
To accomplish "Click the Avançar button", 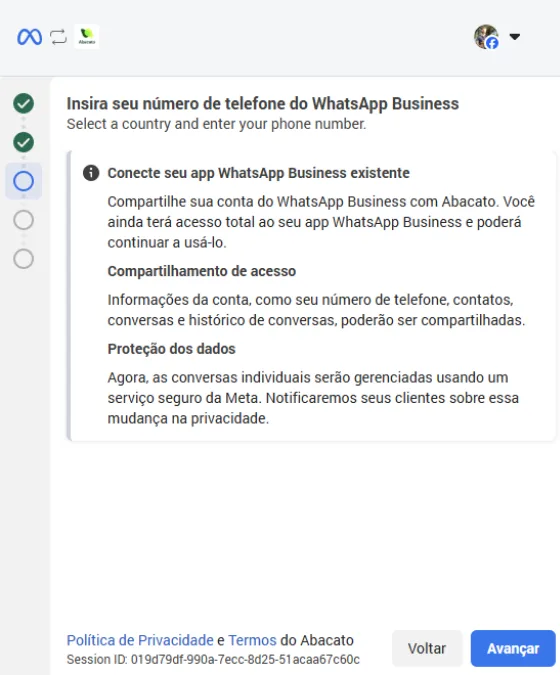I will click(513, 648).
